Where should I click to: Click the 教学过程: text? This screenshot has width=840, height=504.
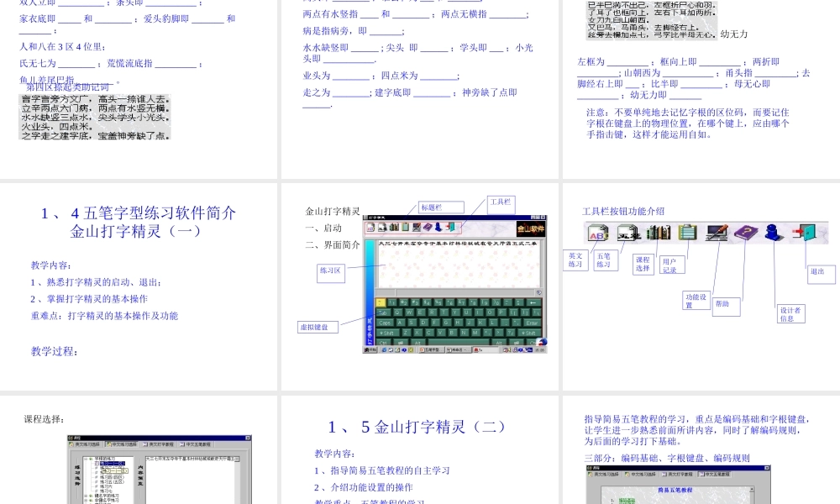[x=54, y=351]
